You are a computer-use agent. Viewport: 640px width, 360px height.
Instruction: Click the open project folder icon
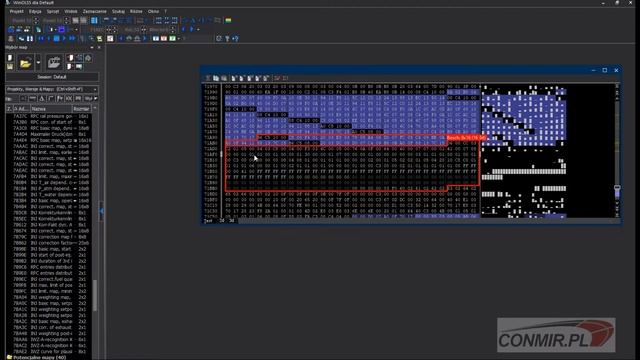point(25,63)
